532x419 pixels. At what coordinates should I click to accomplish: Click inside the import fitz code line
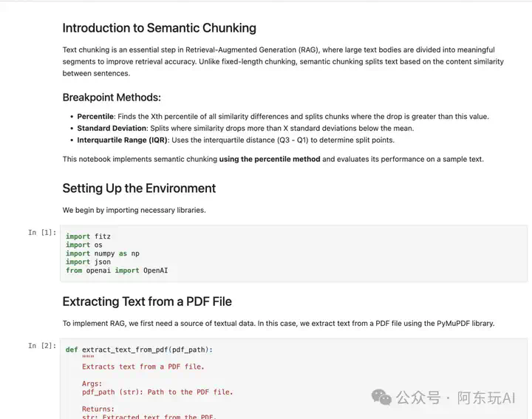coord(88,236)
